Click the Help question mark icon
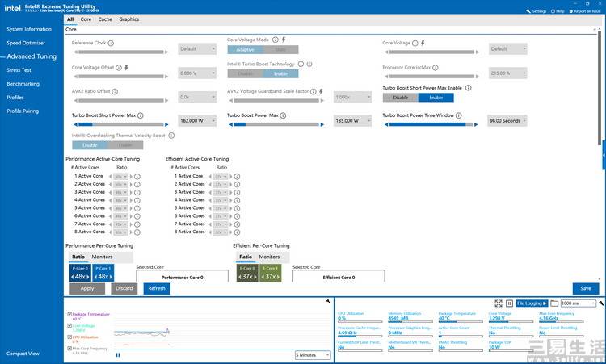606x364 pixels. (556, 11)
